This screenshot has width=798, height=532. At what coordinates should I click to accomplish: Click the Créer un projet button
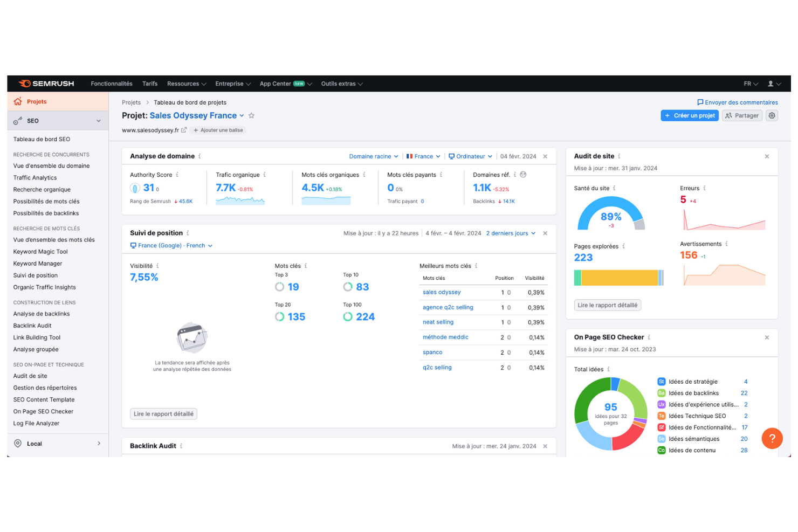[x=690, y=115]
